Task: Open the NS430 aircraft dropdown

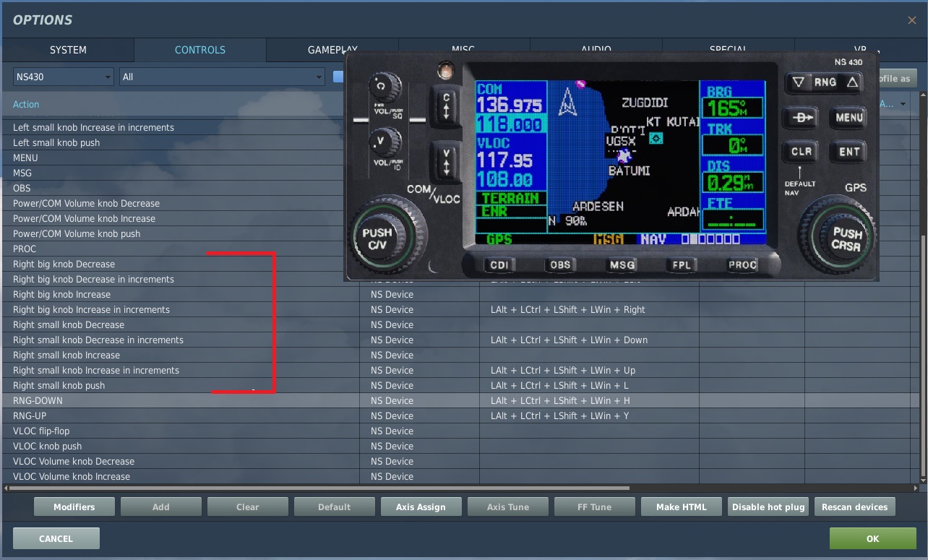Action: pos(64,77)
